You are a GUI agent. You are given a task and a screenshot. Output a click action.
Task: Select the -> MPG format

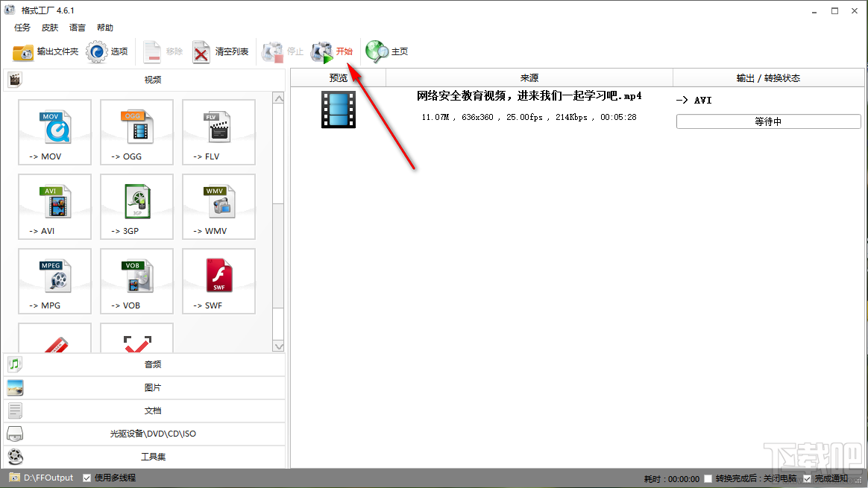click(54, 281)
